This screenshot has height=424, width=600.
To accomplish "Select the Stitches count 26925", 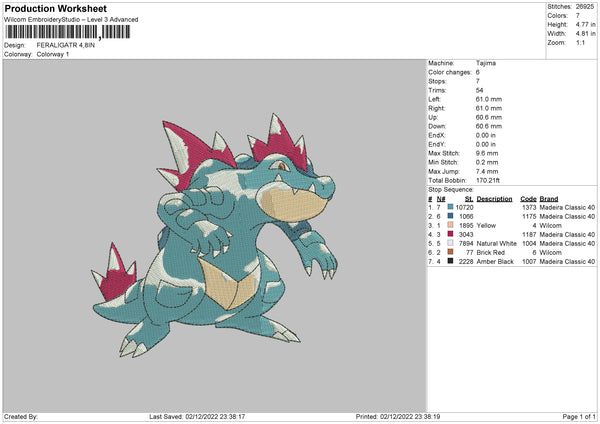I will (x=585, y=7).
